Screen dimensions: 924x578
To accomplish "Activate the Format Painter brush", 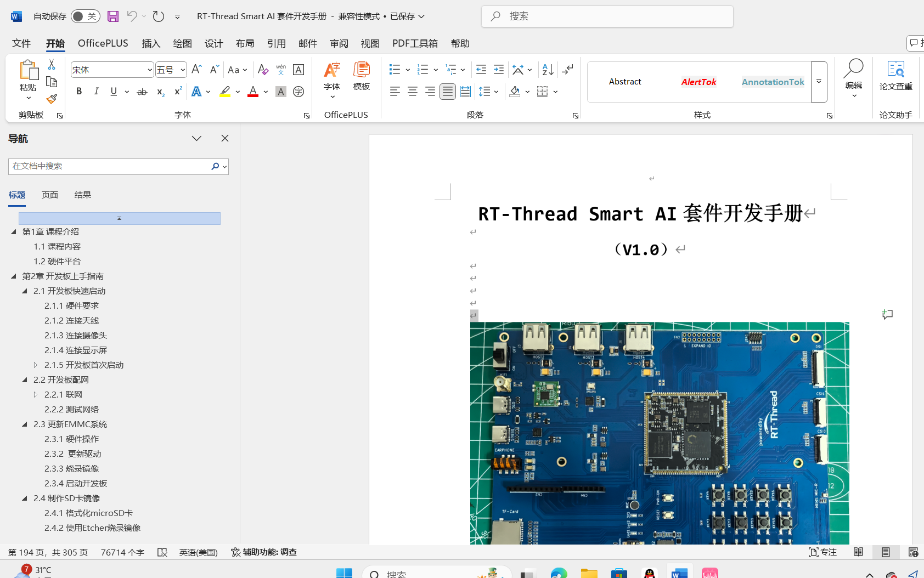I will (52, 99).
